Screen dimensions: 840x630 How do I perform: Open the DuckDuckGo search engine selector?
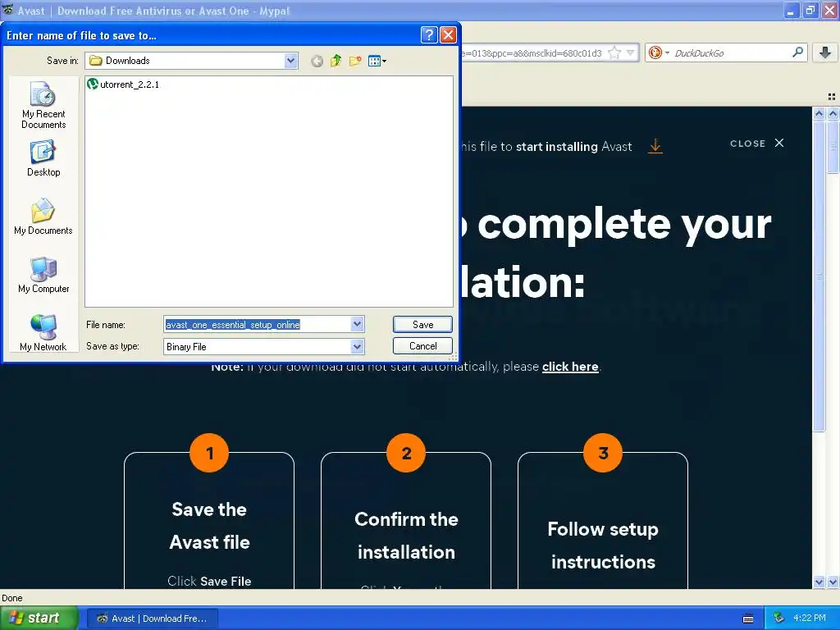pos(659,52)
